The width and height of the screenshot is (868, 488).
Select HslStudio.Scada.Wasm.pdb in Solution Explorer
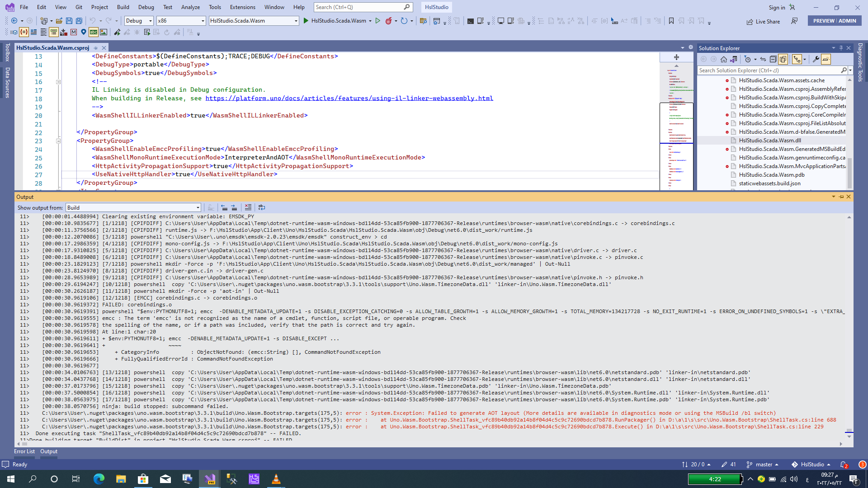pyautogui.click(x=772, y=175)
